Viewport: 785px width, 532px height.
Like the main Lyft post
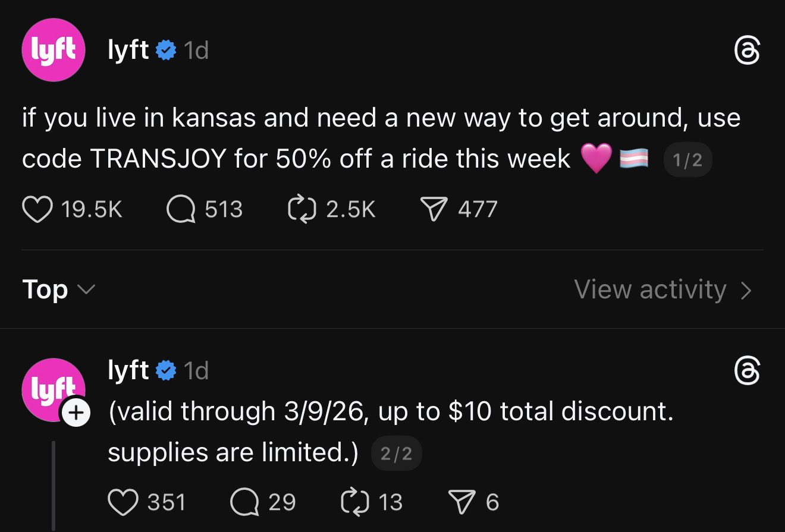tap(37, 209)
